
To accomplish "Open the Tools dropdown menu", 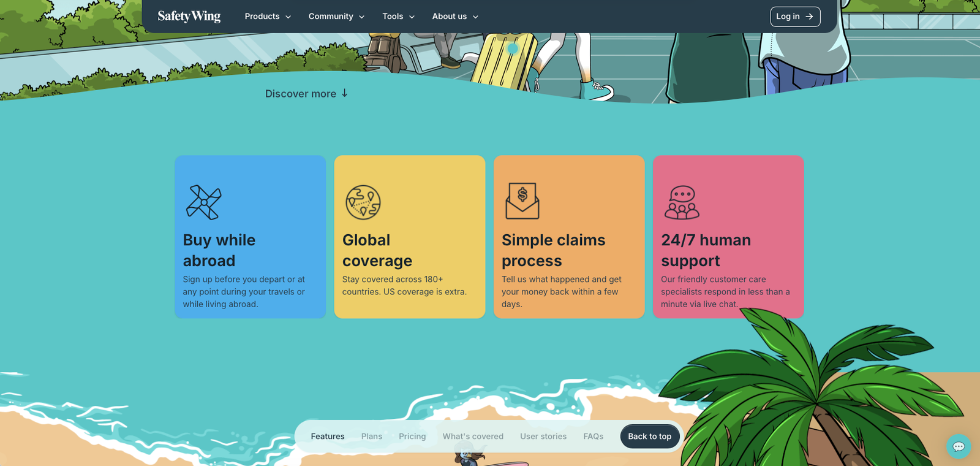I will (x=398, y=17).
